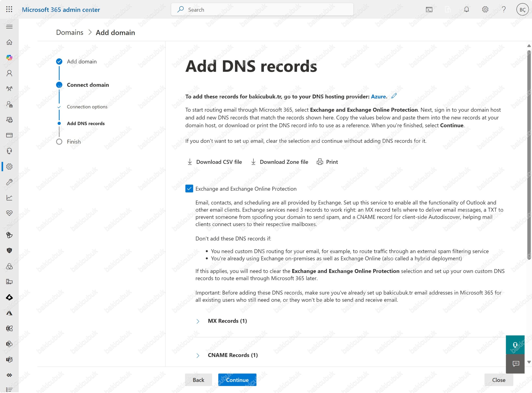Click the Users person icon in sidebar
Viewport: 532px width, 393px height.
pyautogui.click(x=9, y=73)
